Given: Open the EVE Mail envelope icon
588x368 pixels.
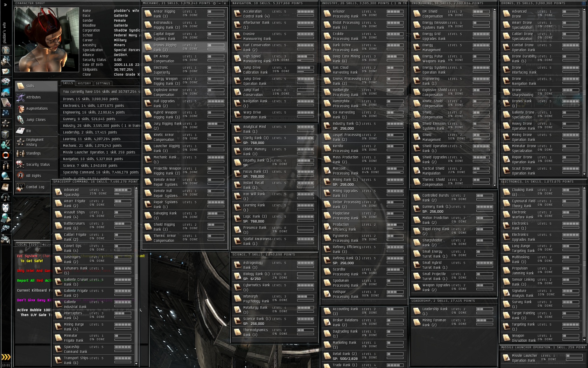Looking at the screenshot, I should (x=6, y=71).
